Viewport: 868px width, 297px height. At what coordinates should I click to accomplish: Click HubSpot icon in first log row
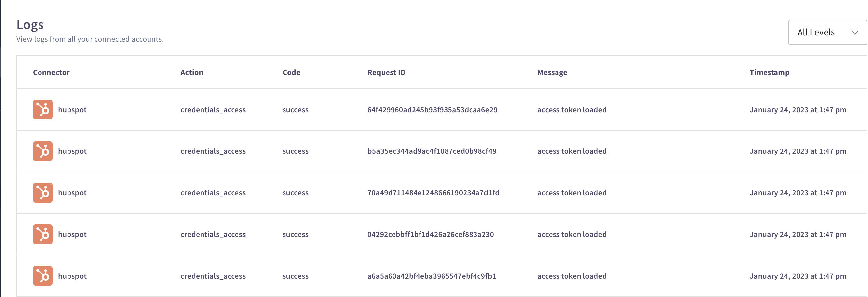43,109
